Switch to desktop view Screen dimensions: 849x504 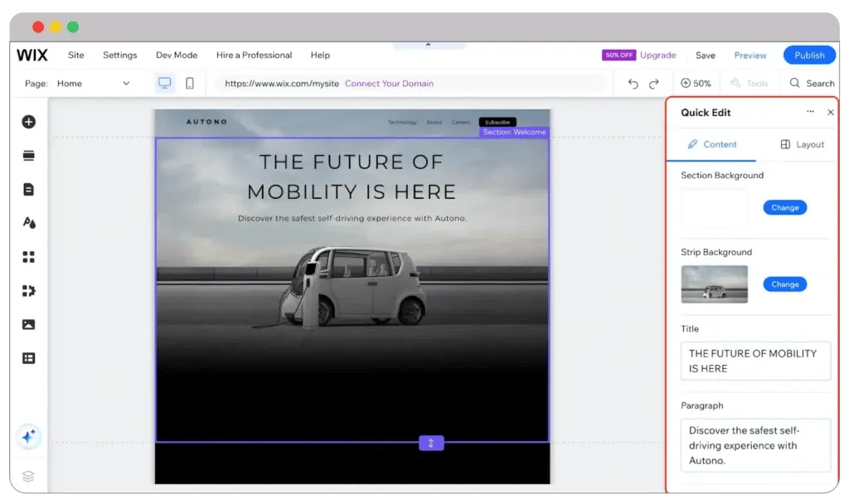(164, 84)
